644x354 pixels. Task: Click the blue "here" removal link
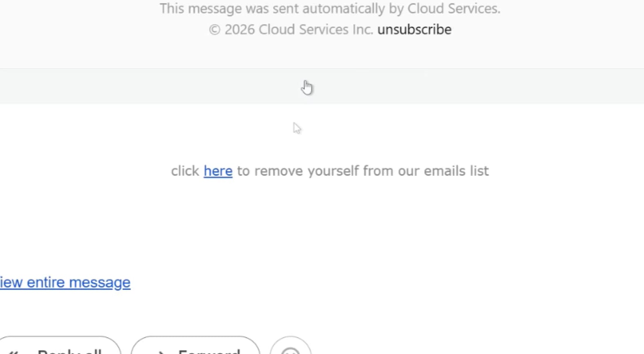(x=218, y=171)
